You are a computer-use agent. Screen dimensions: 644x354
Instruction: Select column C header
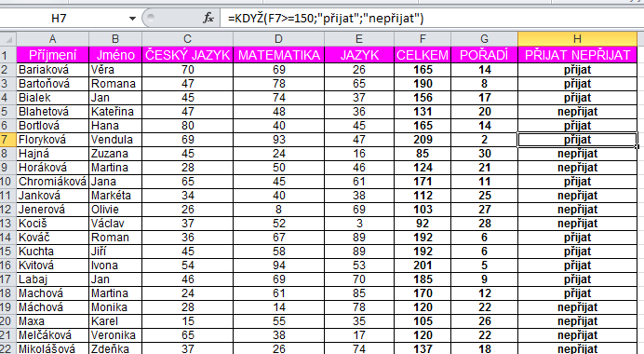187,39
